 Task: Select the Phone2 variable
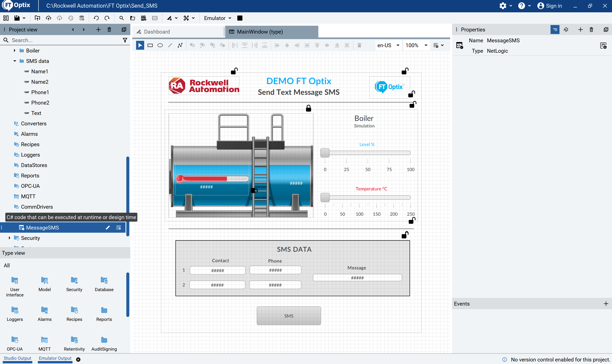point(40,103)
